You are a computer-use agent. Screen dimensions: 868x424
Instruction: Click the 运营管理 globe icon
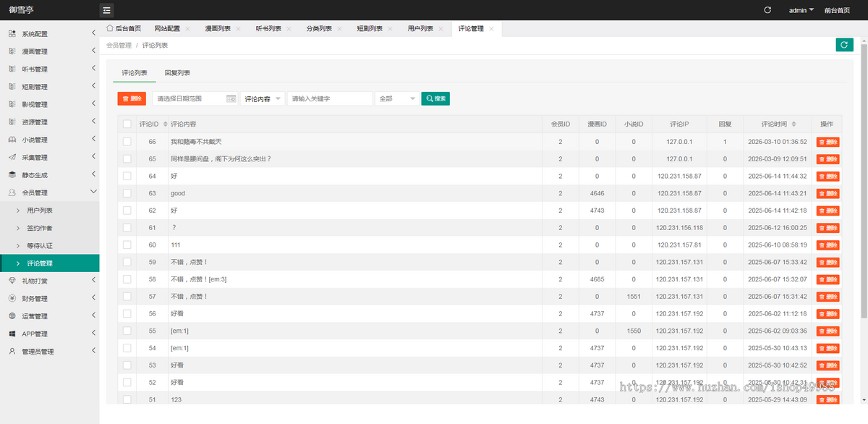click(12, 316)
